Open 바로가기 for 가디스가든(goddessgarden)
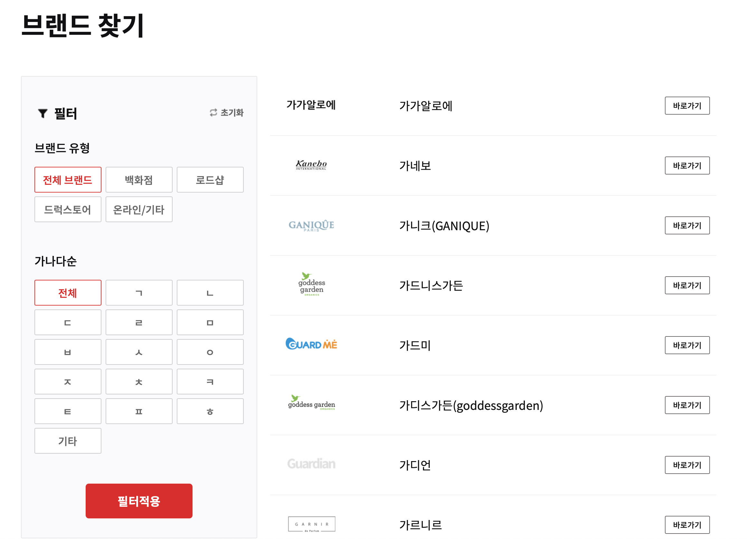Image resolution: width=756 pixels, height=539 pixels. tap(687, 405)
